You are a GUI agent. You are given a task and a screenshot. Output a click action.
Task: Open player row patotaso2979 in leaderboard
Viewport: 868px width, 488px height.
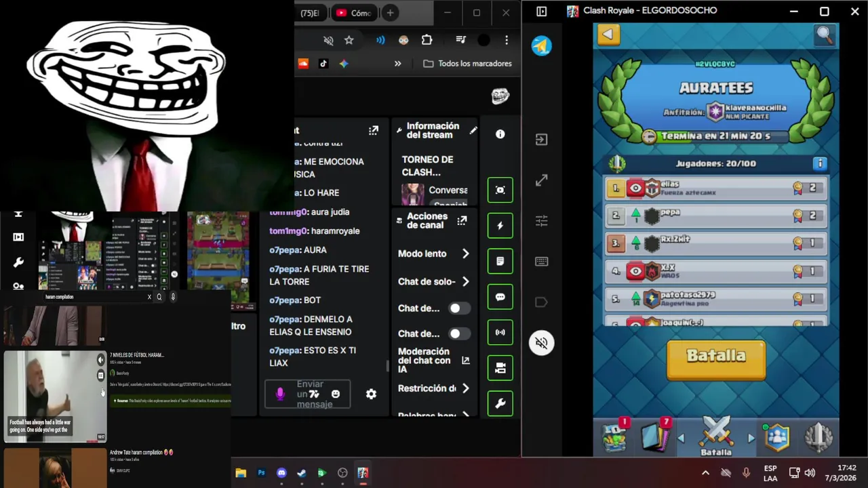coord(716,298)
